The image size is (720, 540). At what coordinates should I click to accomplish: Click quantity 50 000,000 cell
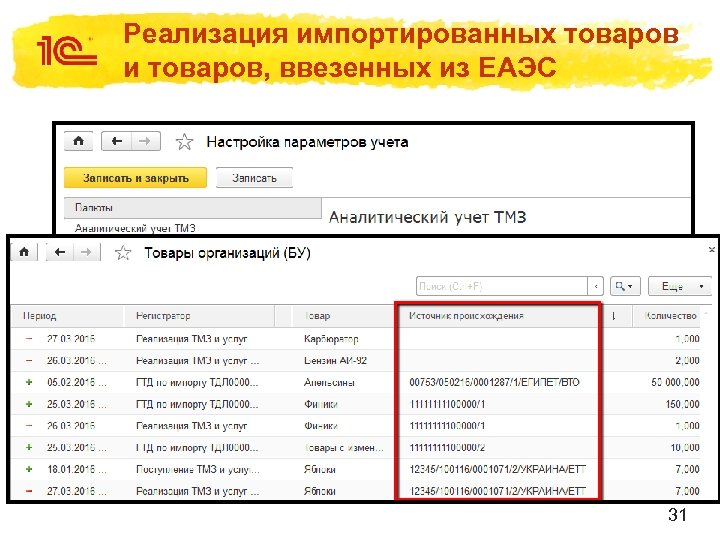[x=675, y=382]
